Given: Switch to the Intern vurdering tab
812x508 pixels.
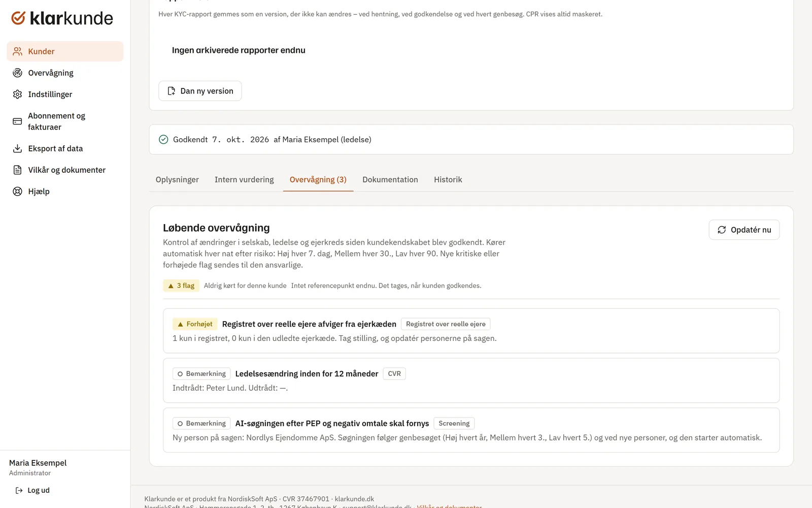Looking at the screenshot, I should (x=244, y=180).
